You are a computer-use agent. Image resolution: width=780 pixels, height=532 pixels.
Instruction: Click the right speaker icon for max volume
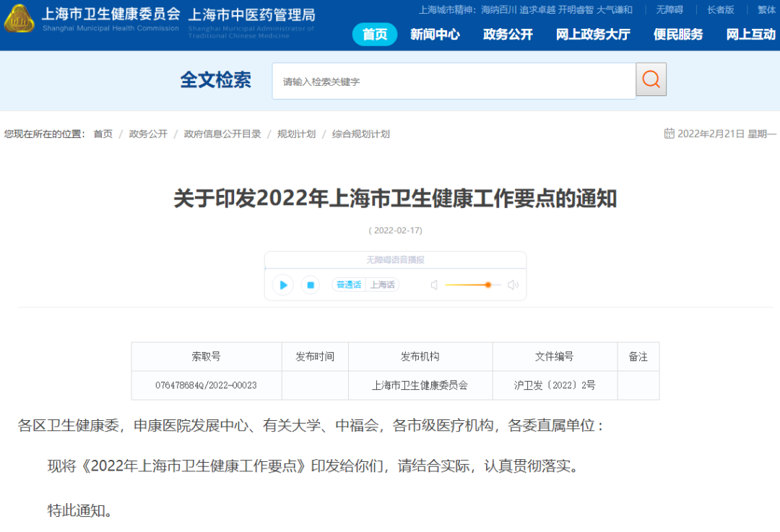click(513, 285)
